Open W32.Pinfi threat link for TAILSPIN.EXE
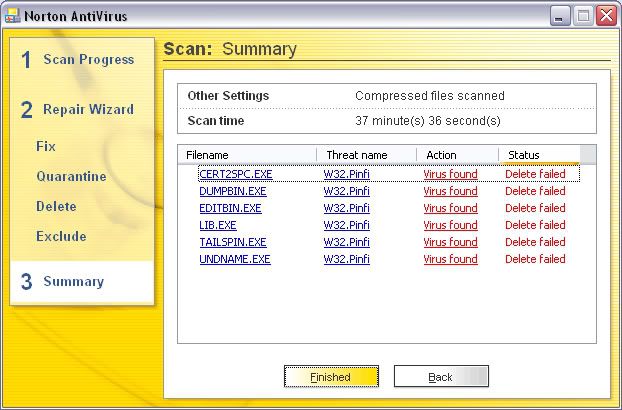The width and height of the screenshot is (622, 410). click(x=347, y=242)
